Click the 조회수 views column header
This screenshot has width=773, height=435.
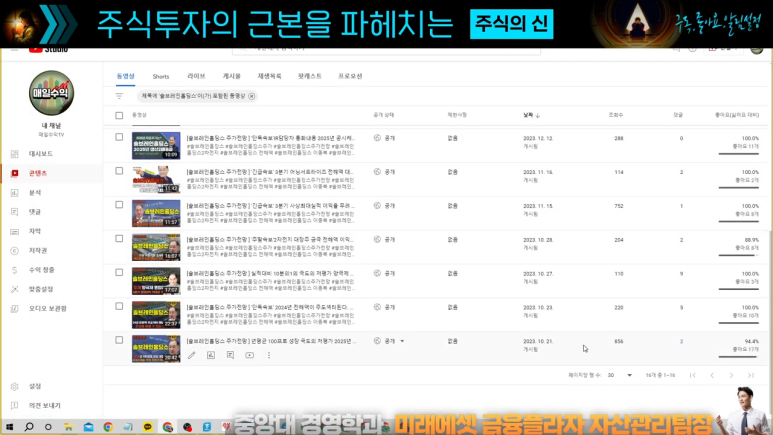615,115
